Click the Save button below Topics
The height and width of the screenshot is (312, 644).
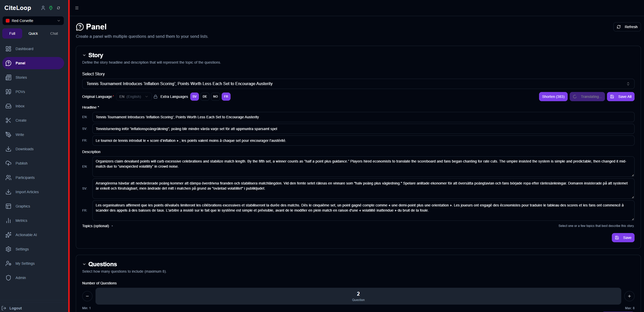(x=623, y=238)
